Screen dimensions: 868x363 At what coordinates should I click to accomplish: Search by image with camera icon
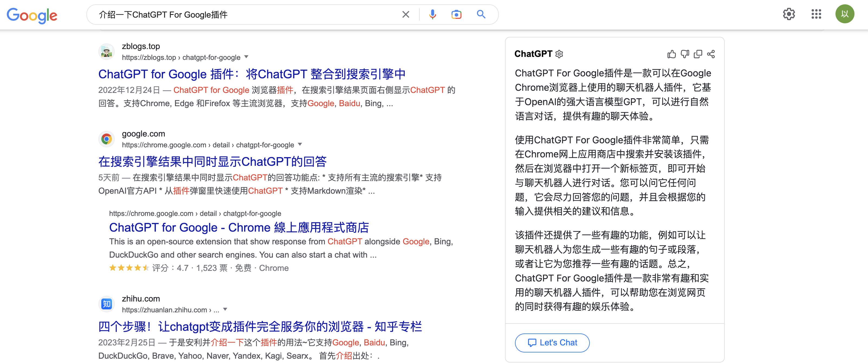[x=456, y=15]
